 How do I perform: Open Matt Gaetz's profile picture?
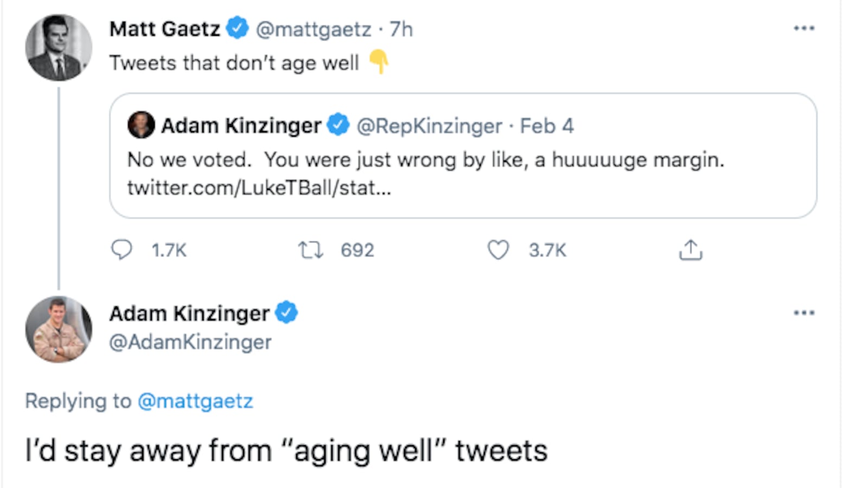click(59, 48)
